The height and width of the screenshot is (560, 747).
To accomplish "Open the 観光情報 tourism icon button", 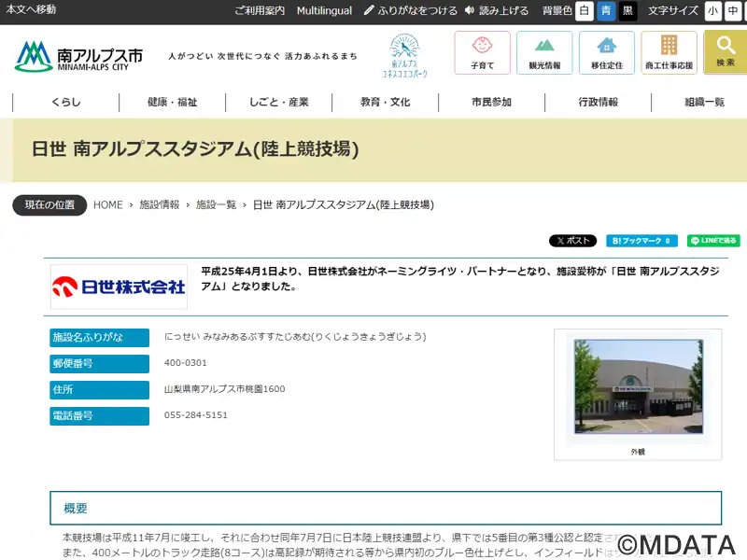I will [x=544, y=53].
